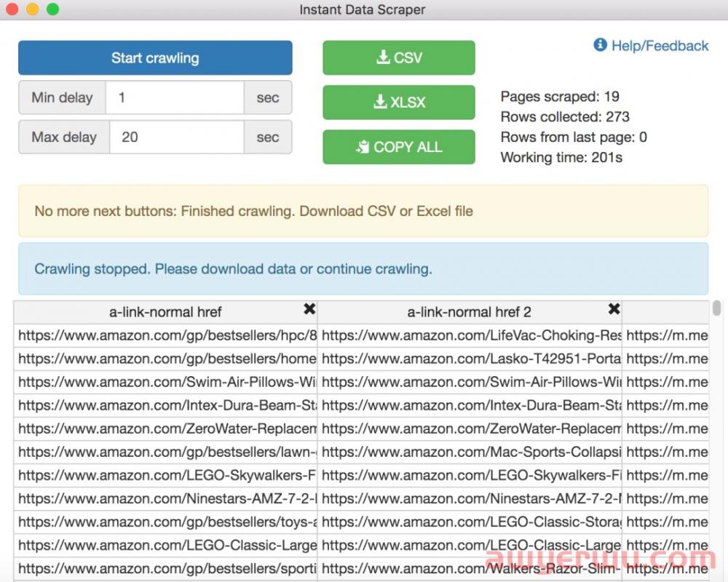This screenshot has width=728, height=582.
Task: Focus the Min delay value field
Action: (175, 97)
